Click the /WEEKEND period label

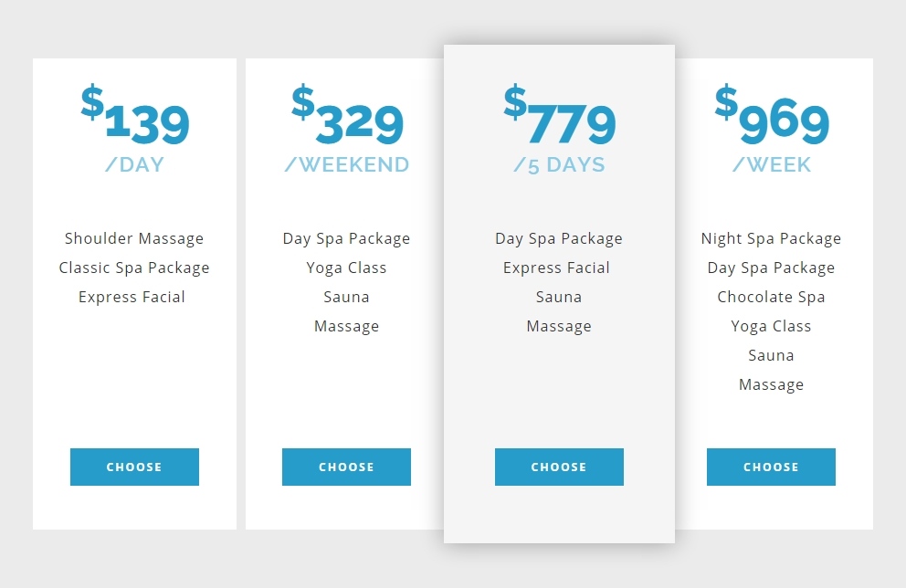pos(347,165)
